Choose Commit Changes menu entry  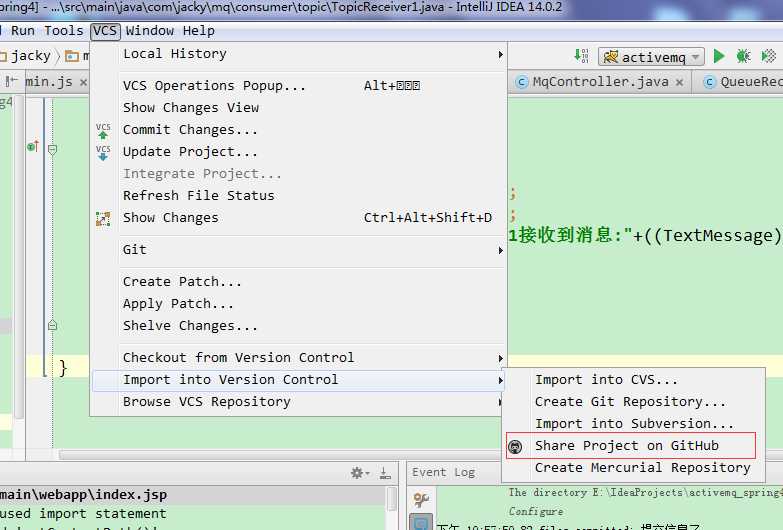300,130
